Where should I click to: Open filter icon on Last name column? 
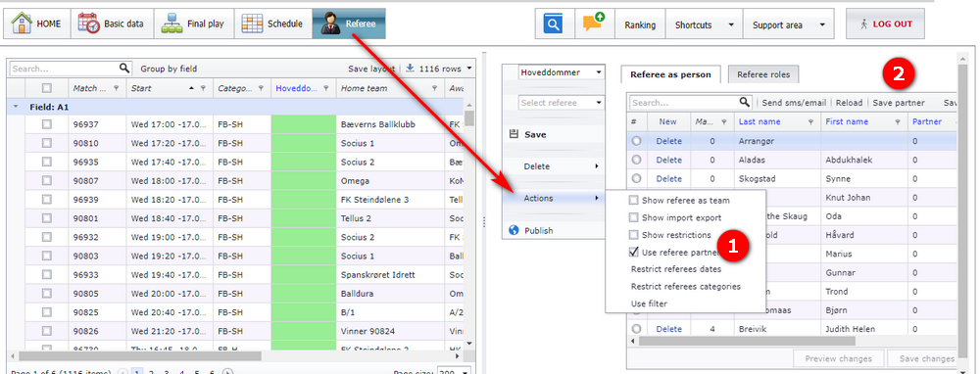click(810, 121)
